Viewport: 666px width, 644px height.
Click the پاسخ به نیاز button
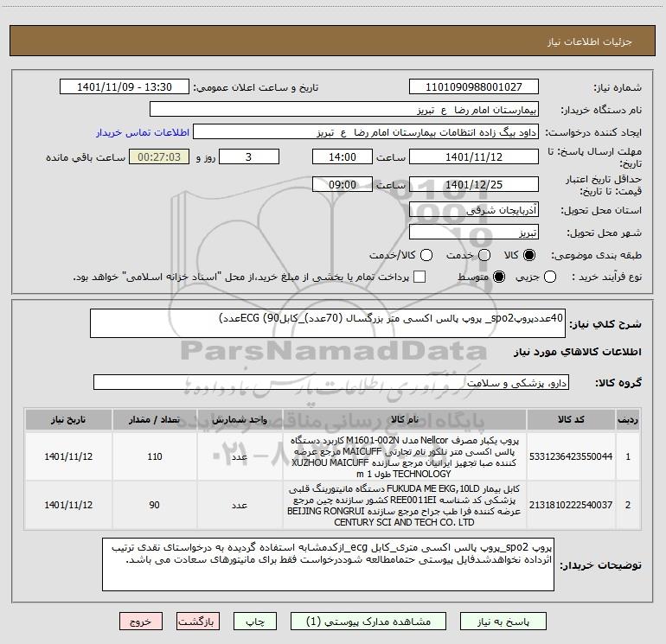tap(503, 622)
